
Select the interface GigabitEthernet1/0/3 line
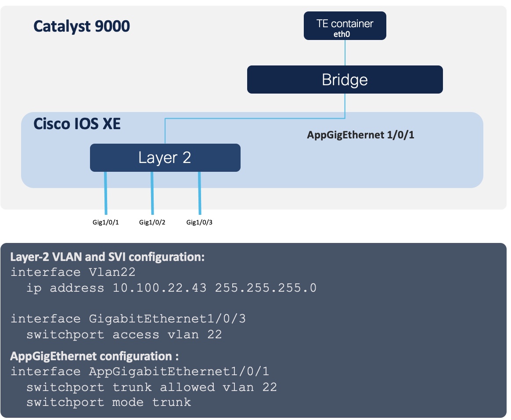128,319
